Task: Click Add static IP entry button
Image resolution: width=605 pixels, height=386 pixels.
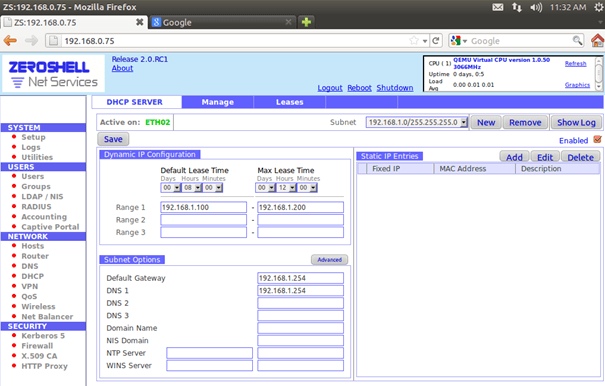Action: click(514, 157)
